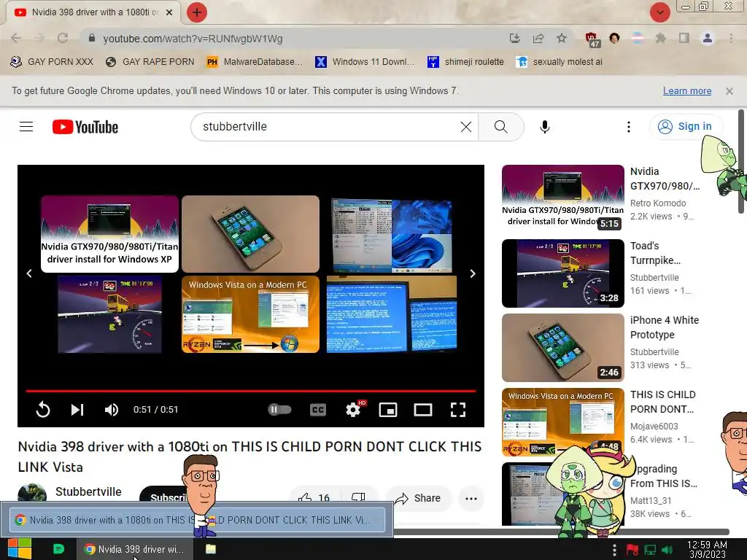Show next end-screen suggestions arrow
The height and width of the screenshot is (560, 747).
click(x=473, y=273)
